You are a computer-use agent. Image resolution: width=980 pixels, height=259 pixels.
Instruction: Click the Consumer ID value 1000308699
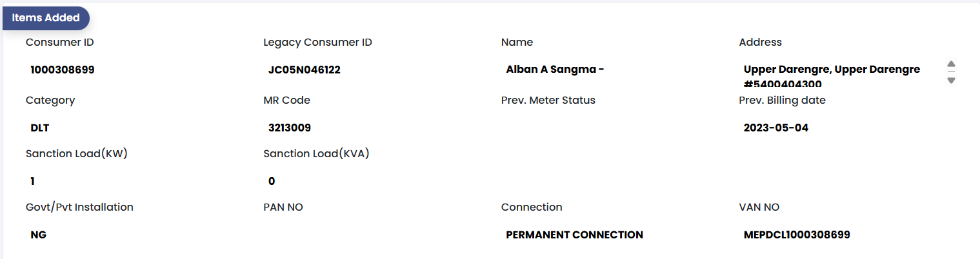pos(63,70)
